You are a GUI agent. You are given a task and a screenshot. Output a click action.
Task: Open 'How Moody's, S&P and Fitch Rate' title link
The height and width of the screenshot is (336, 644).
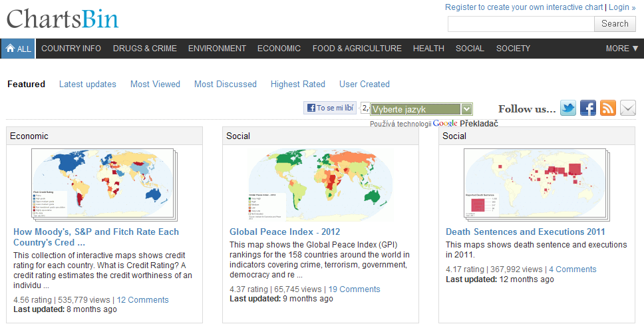(x=96, y=237)
